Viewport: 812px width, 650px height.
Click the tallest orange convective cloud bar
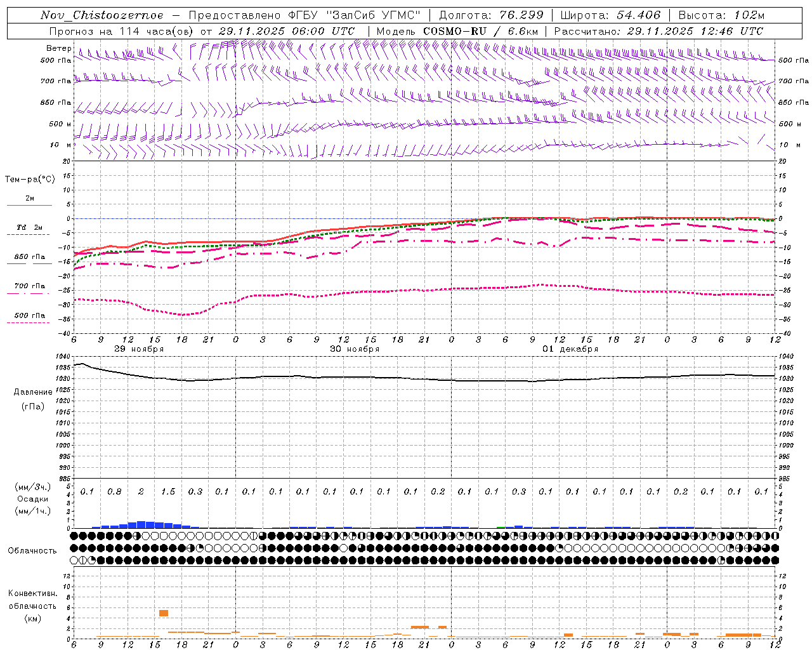(164, 613)
